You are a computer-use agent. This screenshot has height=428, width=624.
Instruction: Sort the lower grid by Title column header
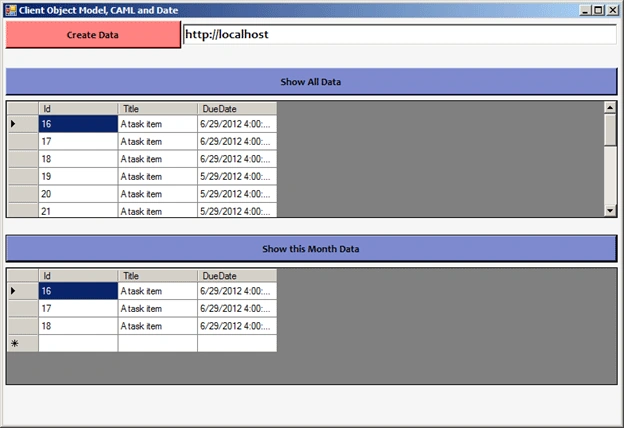tap(158, 276)
